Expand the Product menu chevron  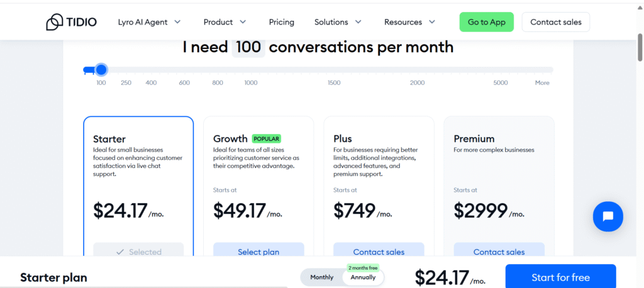[x=243, y=22]
